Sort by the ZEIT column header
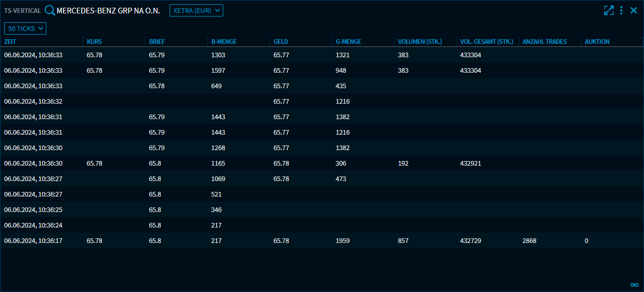644x292 pixels. click(10, 42)
